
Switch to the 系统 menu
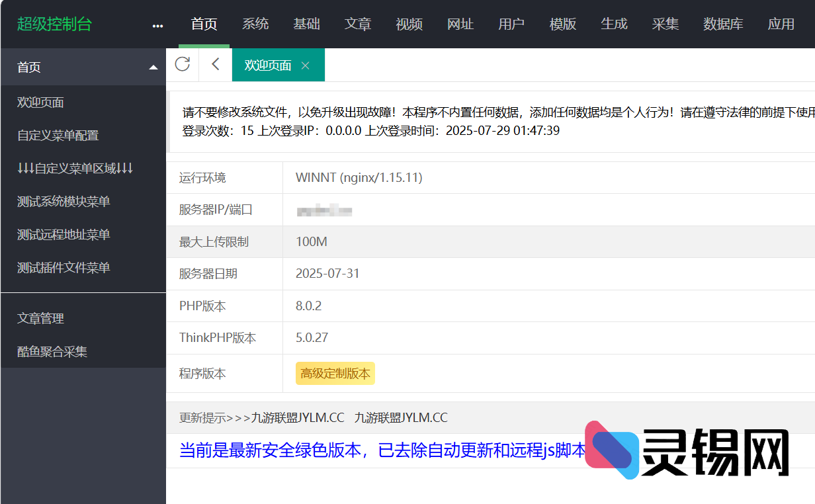tap(255, 24)
